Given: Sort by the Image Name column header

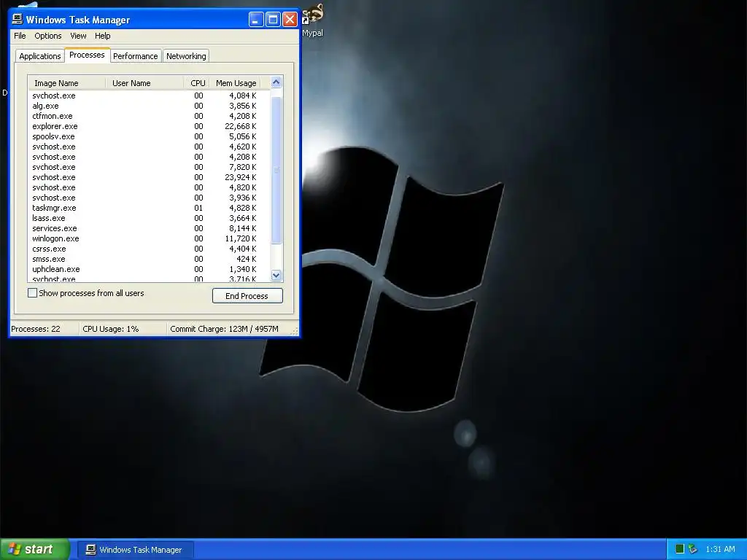Looking at the screenshot, I should (x=66, y=83).
